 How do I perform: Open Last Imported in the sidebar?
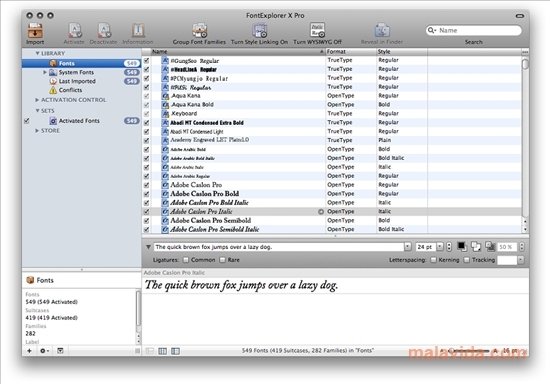point(77,81)
